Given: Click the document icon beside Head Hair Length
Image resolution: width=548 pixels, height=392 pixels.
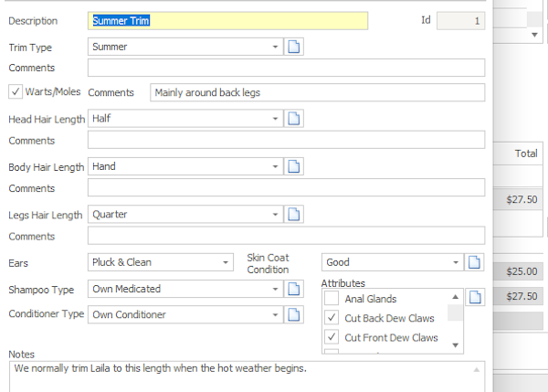Looking at the screenshot, I should 294,119.
